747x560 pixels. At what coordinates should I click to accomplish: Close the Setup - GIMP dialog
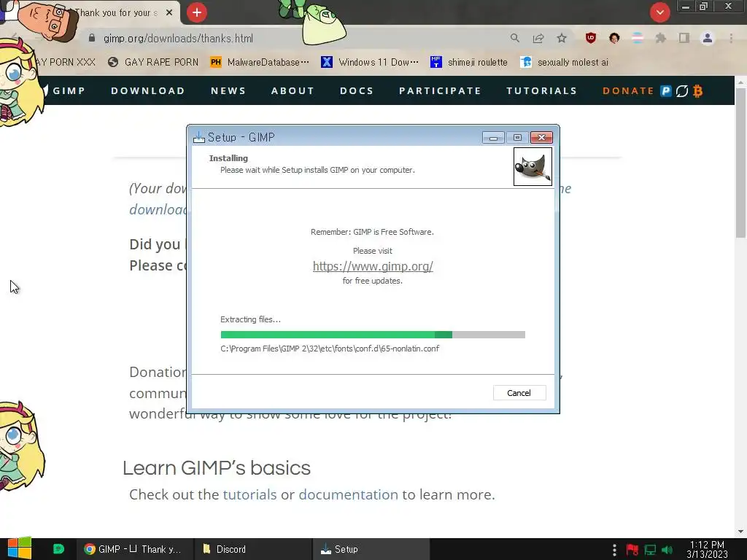(x=542, y=138)
